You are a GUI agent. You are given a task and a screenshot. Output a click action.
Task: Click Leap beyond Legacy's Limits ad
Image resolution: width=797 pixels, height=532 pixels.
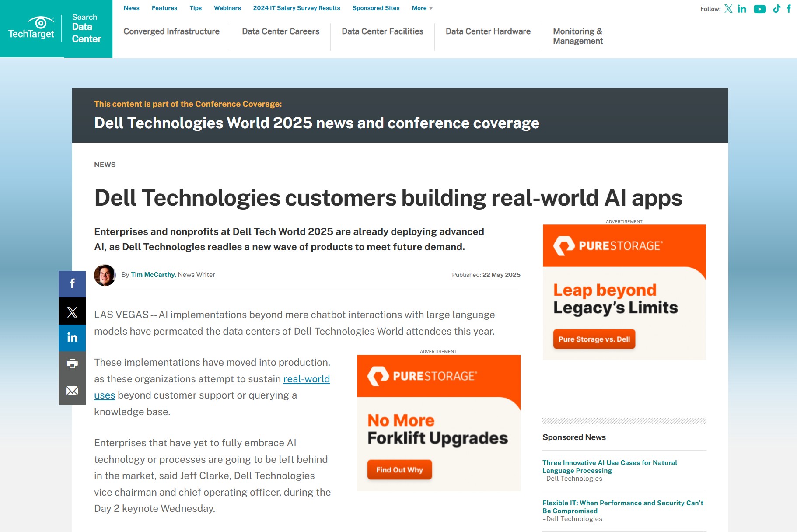tap(624, 293)
